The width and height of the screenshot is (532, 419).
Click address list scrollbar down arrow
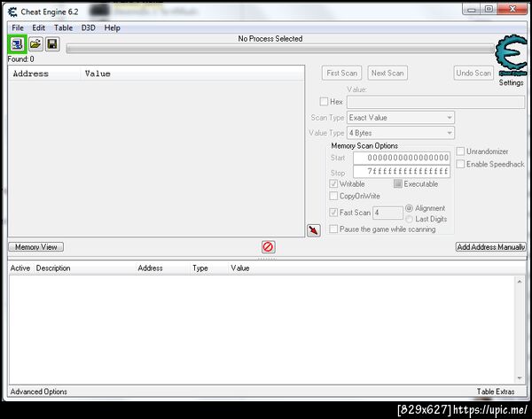pos(520,377)
